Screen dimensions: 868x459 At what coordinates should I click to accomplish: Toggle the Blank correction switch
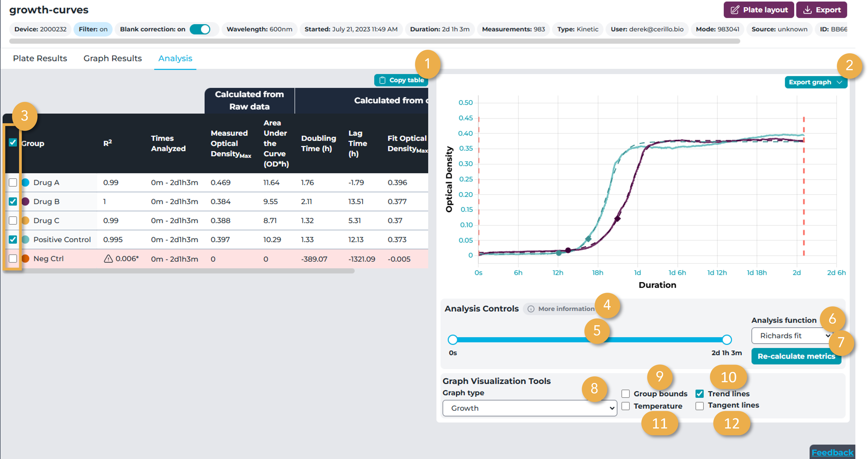(200, 29)
